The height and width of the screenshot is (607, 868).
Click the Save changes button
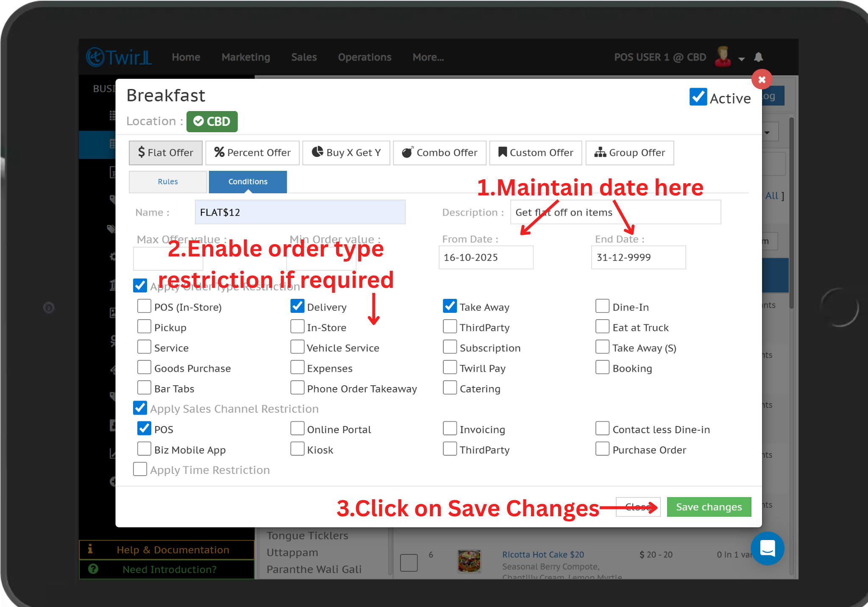(x=709, y=507)
